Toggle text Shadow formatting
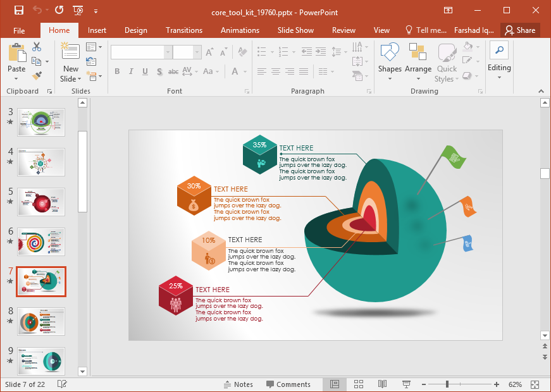Viewport: 551px width, 392px height. (159, 71)
